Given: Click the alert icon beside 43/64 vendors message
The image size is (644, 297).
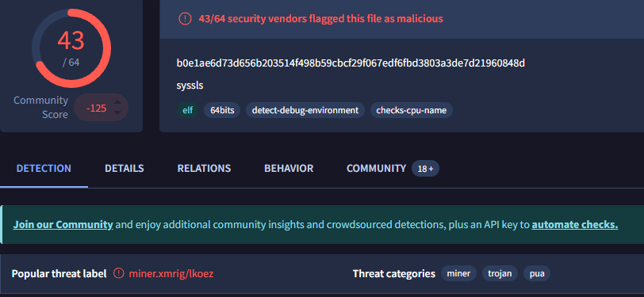Looking at the screenshot, I should 185,18.
